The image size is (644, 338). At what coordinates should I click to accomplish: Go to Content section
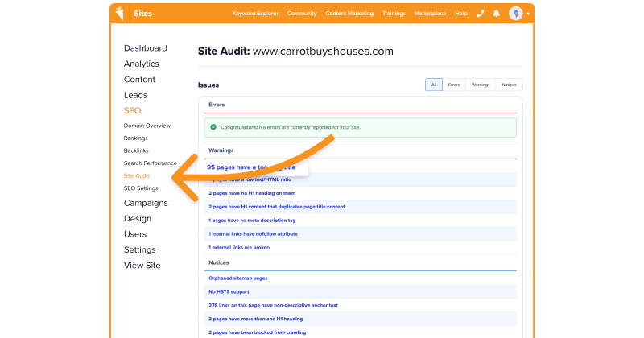[139, 79]
